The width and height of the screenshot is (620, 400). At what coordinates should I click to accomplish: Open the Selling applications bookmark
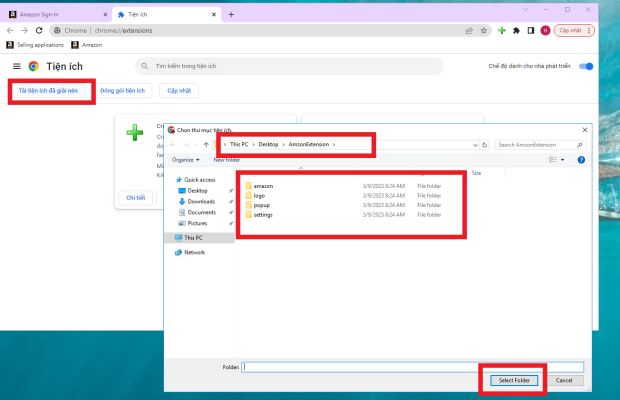click(x=35, y=45)
